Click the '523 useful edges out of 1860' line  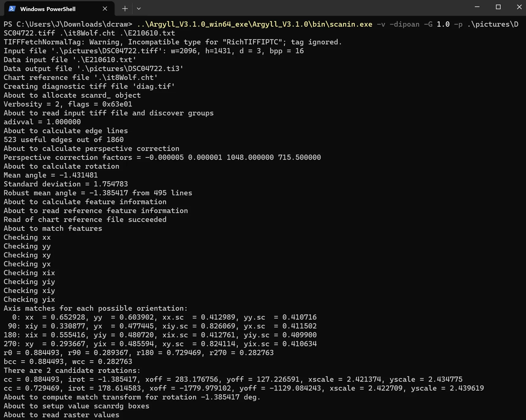tap(63, 140)
